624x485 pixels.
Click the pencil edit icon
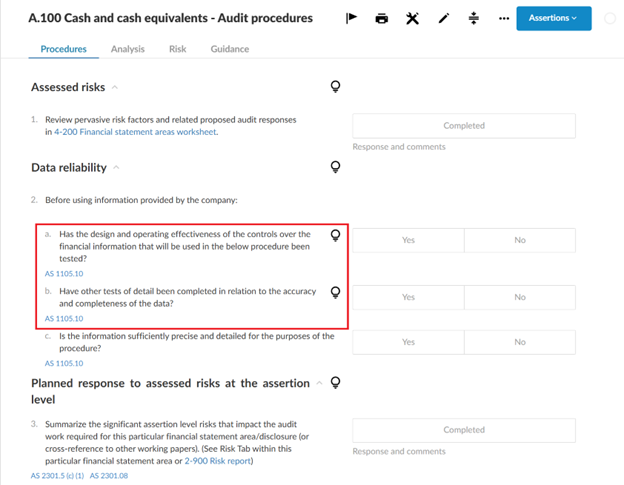pos(444,18)
